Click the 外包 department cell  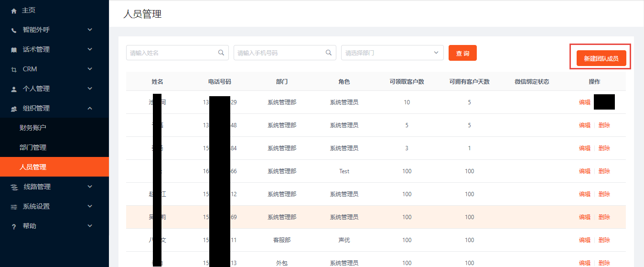(x=282, y=263)
